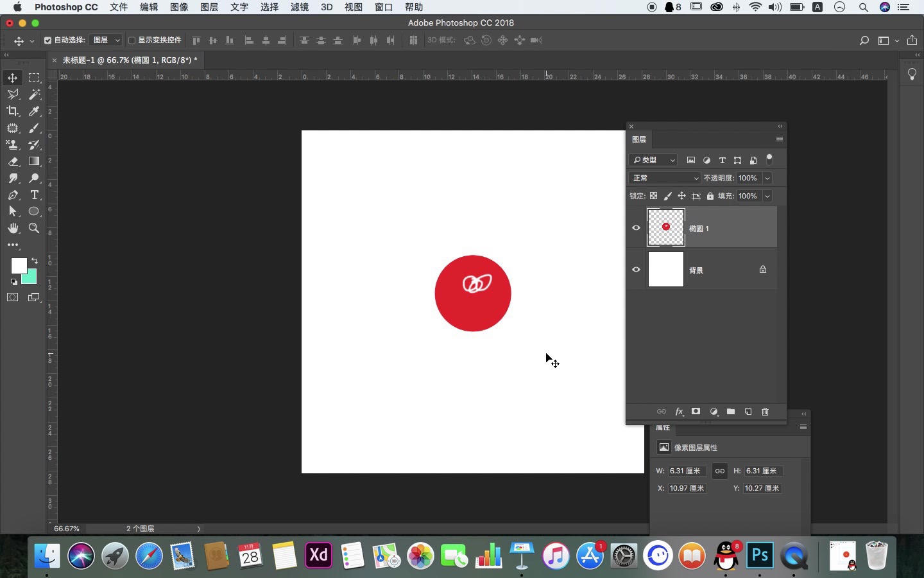Toggle lock image pixels brush icon

[x=667, y=196]
